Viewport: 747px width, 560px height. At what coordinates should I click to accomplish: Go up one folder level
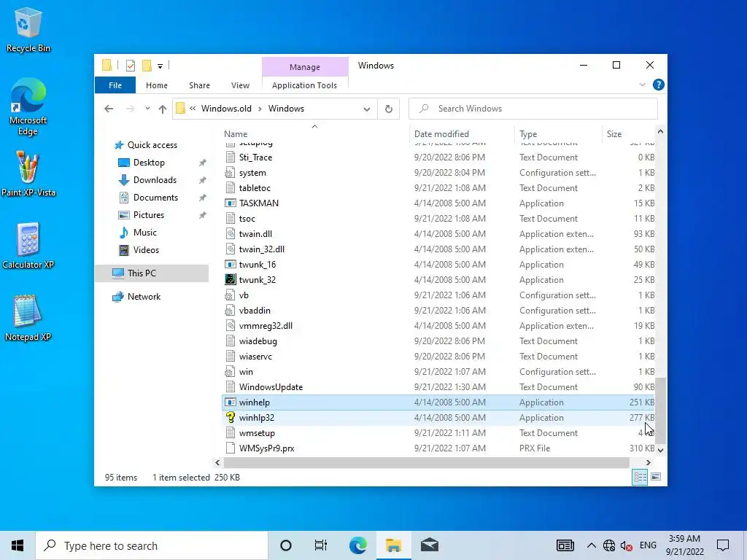click(x=163, y=109)
